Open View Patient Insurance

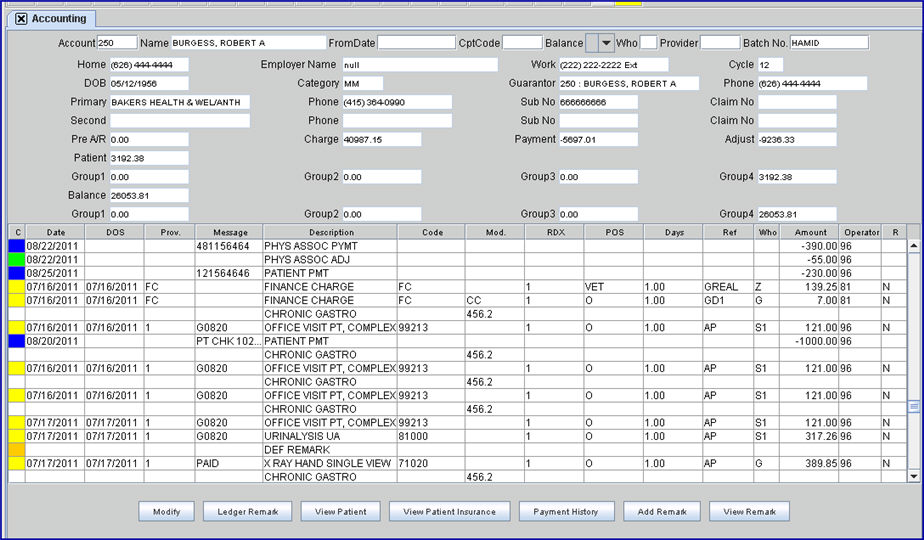click(x=449, y=512)
